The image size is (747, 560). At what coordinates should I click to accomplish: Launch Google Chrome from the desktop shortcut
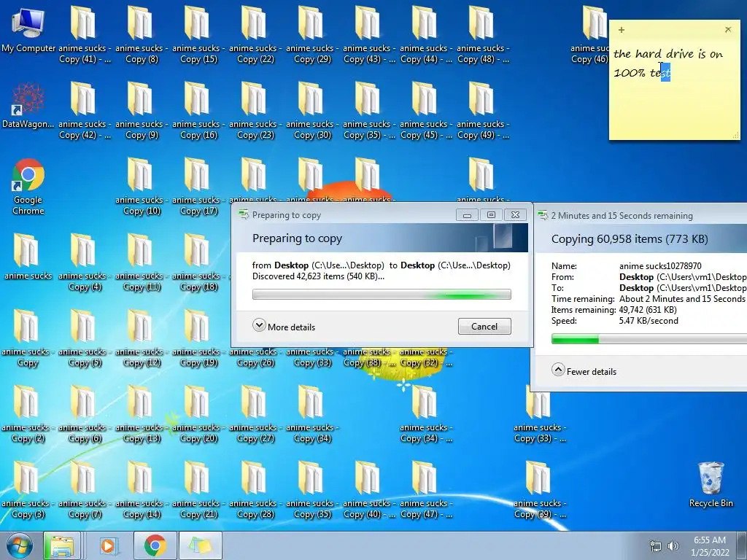click(28, 187)
